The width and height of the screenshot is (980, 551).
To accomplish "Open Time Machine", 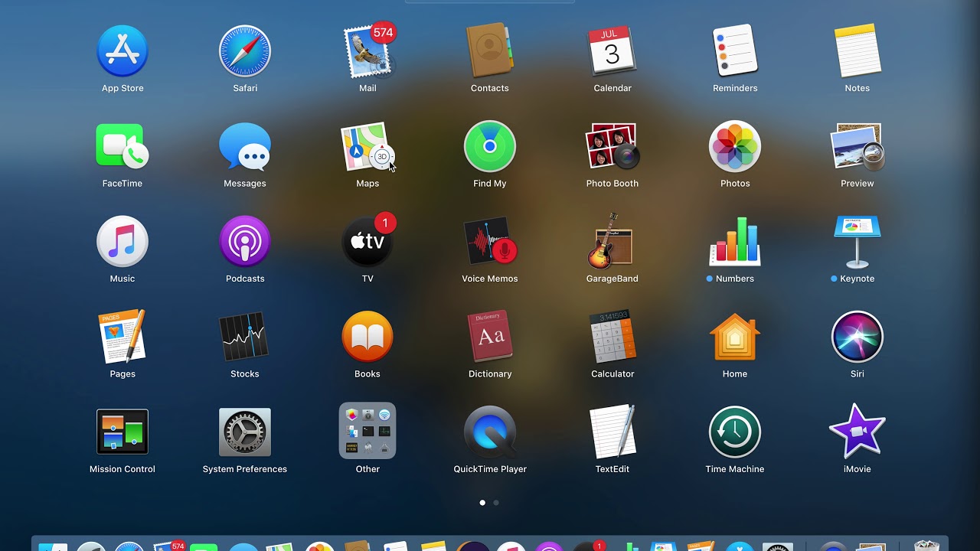I will pyautogui.click(x=734, y=432).
